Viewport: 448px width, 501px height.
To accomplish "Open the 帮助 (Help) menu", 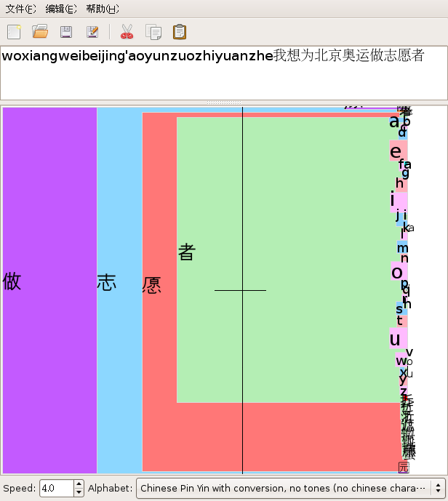I will coord(102,9).
